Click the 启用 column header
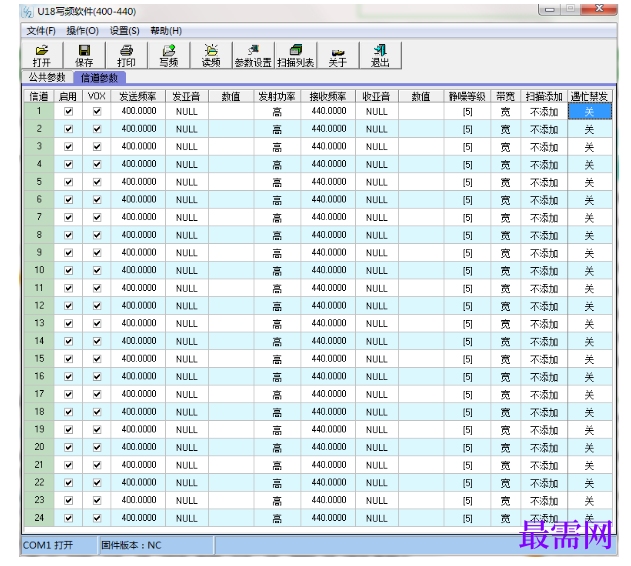 (68, 97)
